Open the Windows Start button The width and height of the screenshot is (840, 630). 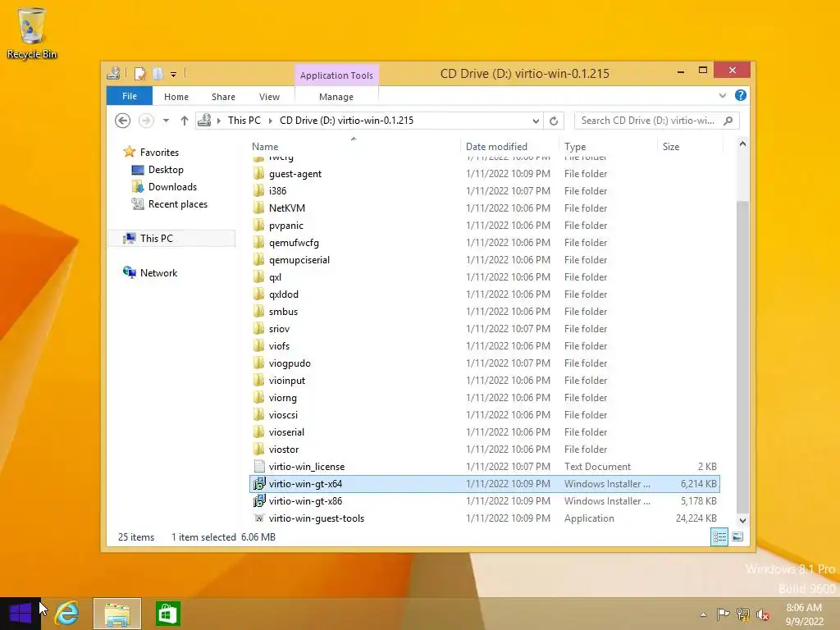(21, 614)
